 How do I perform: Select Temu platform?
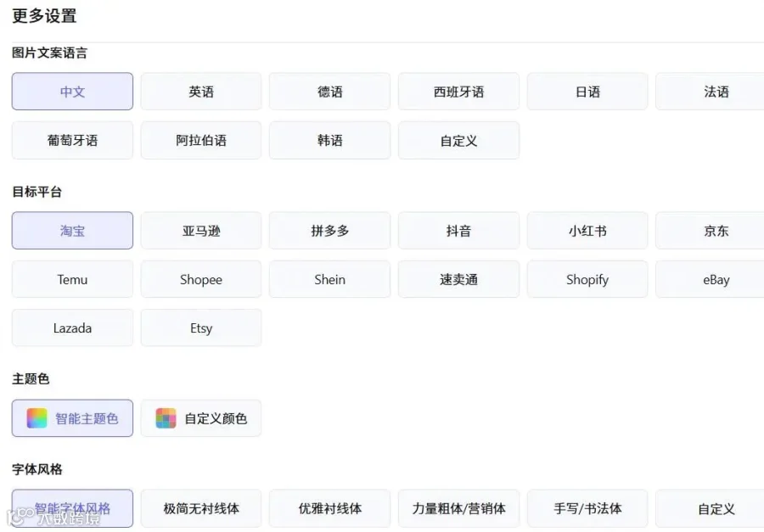pyautogui.click(x=72, y=279)
